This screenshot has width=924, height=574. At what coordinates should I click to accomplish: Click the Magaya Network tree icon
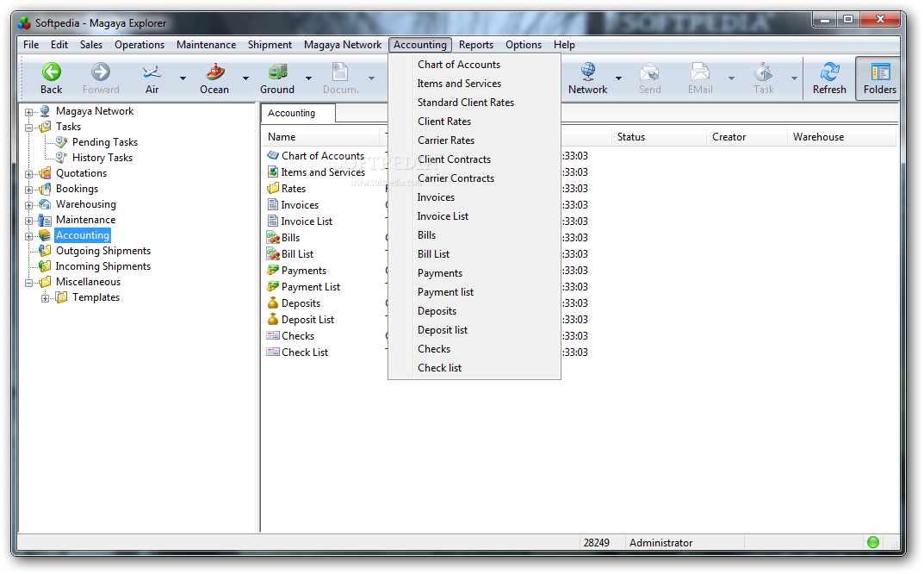point(45,111)
